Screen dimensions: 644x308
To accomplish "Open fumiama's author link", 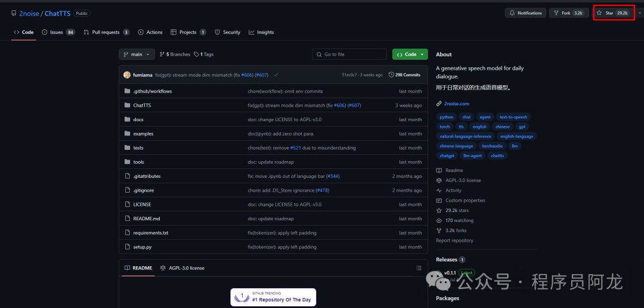I will (143, 75).
